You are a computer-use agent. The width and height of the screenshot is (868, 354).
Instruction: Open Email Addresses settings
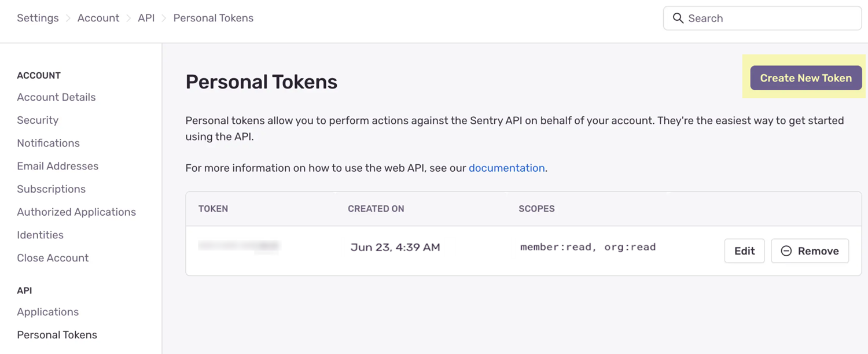[57, 166]
